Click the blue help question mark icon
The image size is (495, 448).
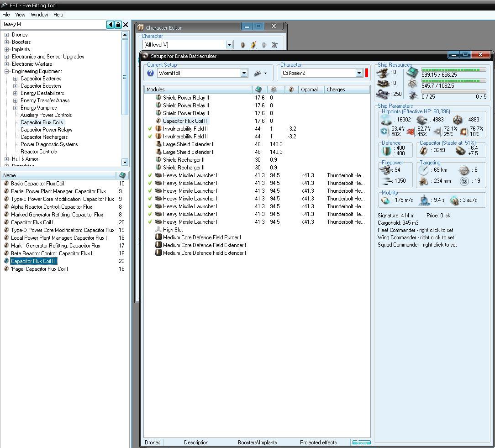coord(150,73)
